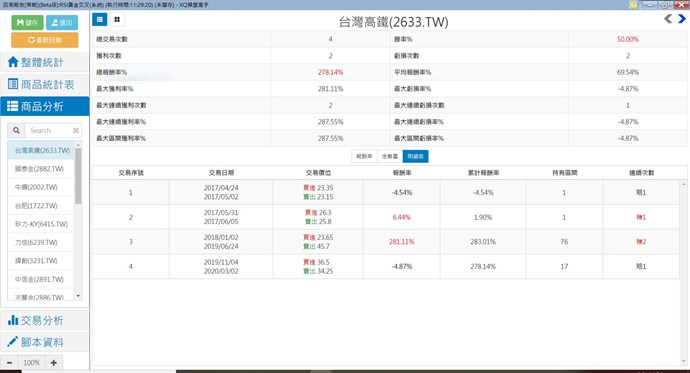Select 中信金(2891.TW) in the stock list
This screenshot has height=373, width=690.
(41, 279)
